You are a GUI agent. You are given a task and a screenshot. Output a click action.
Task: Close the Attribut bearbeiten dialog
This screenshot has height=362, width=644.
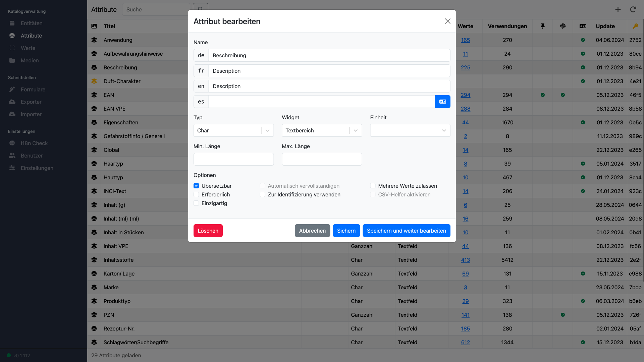click(447, 21)
